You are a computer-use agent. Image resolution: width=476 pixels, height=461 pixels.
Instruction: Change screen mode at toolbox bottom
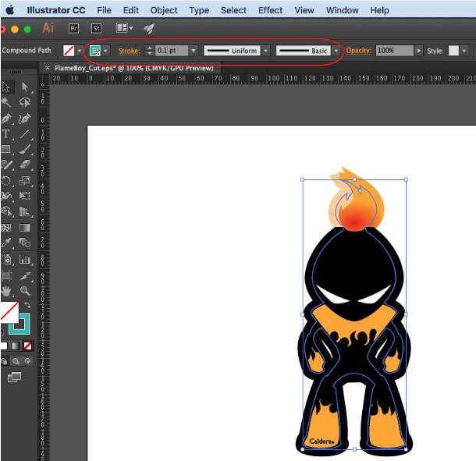coord(14,378)
